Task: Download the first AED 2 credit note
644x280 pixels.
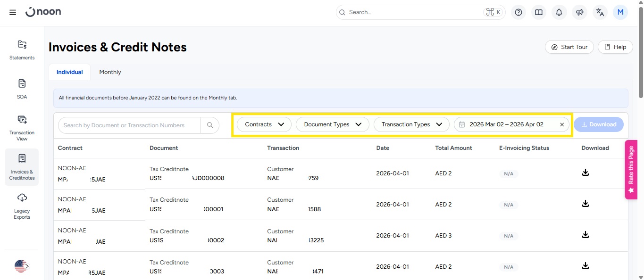Action: (x=585, y=173)
